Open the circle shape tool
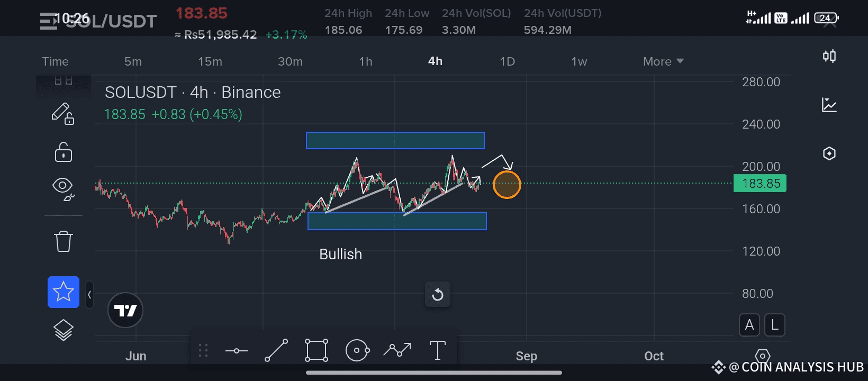Viewport: 868px width, 381px height. point(357,350)
